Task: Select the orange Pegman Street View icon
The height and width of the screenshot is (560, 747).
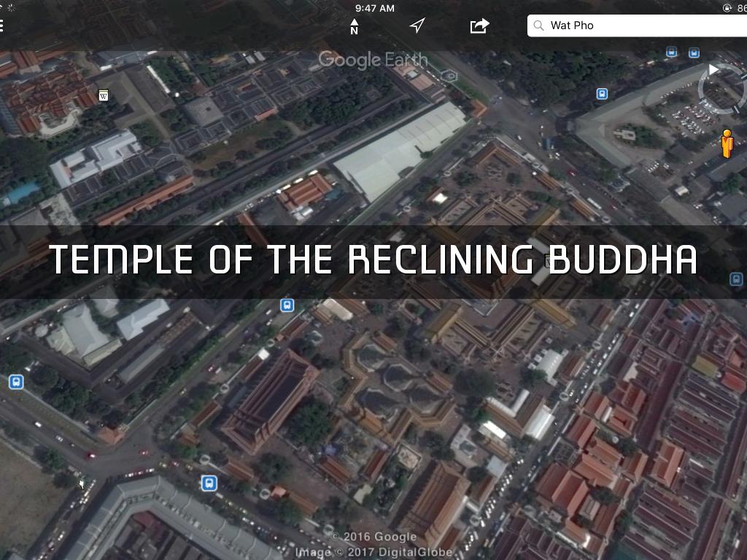Action: tap(727, 144)
